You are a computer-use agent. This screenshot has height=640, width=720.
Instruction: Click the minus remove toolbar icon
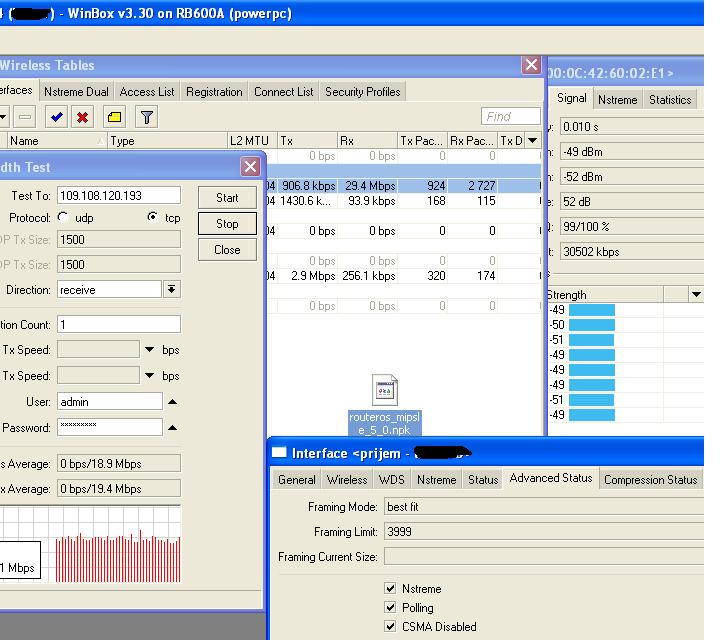tap(25, 118)
